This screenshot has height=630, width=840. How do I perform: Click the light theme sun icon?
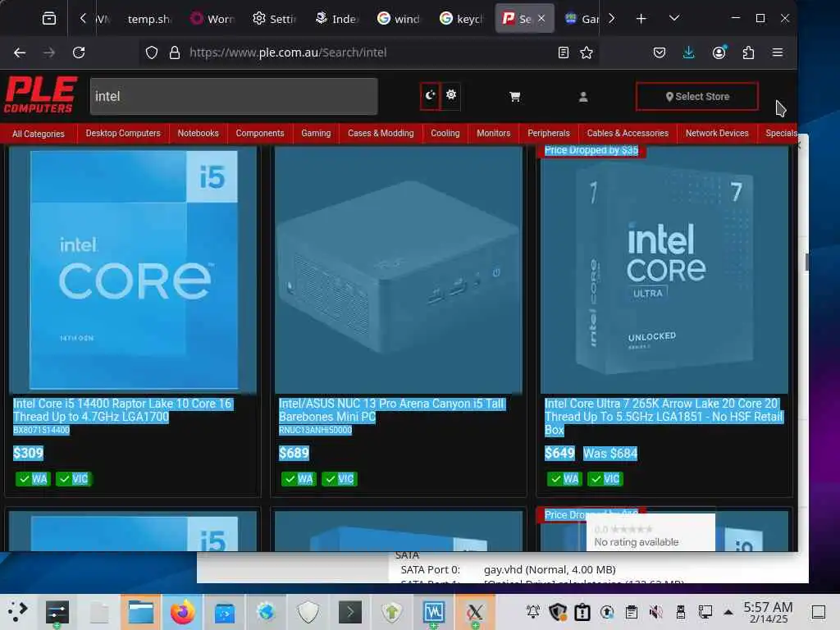point(451,95)
